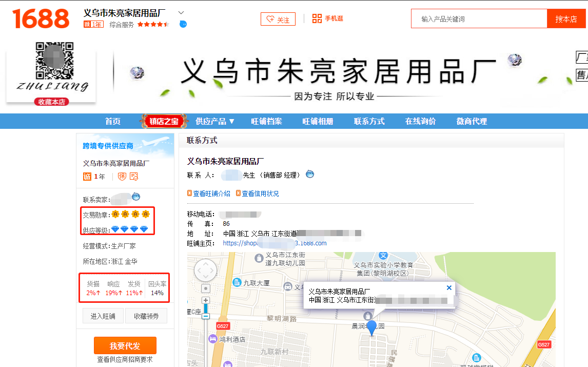The height and width of the screenshot is (367, 588).
Task: Click the 供应等级 diamond icons
Action: click(x=129, y=229)
